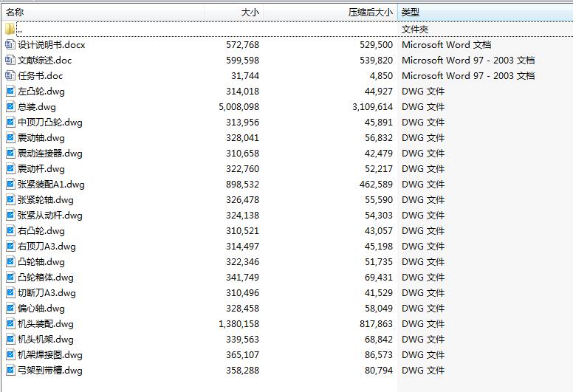Select file name 总装.dwg
Screen dimensions: 573x392
[x=37, y=107]
